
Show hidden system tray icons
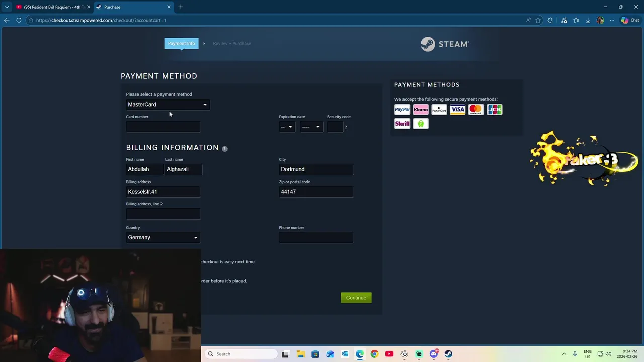(564, 354)
